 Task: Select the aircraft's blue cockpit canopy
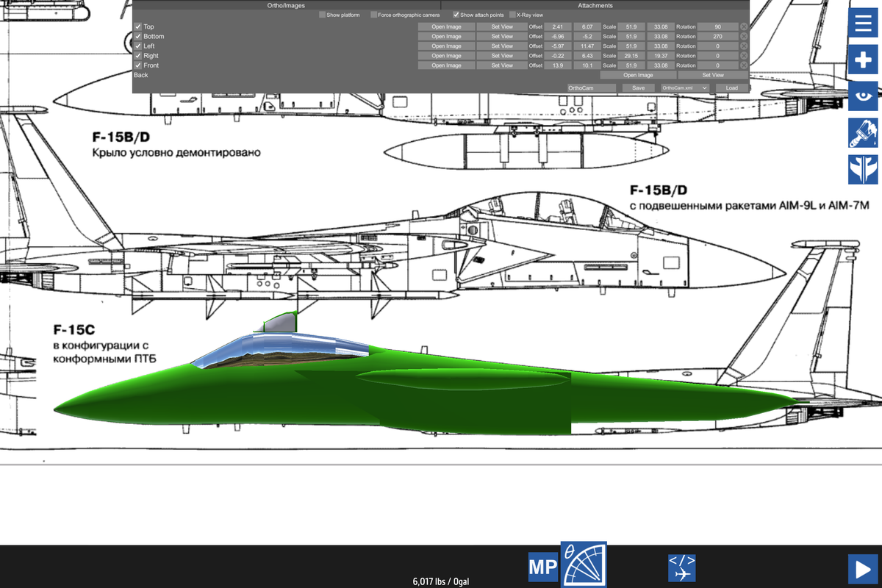pos(283,349)
